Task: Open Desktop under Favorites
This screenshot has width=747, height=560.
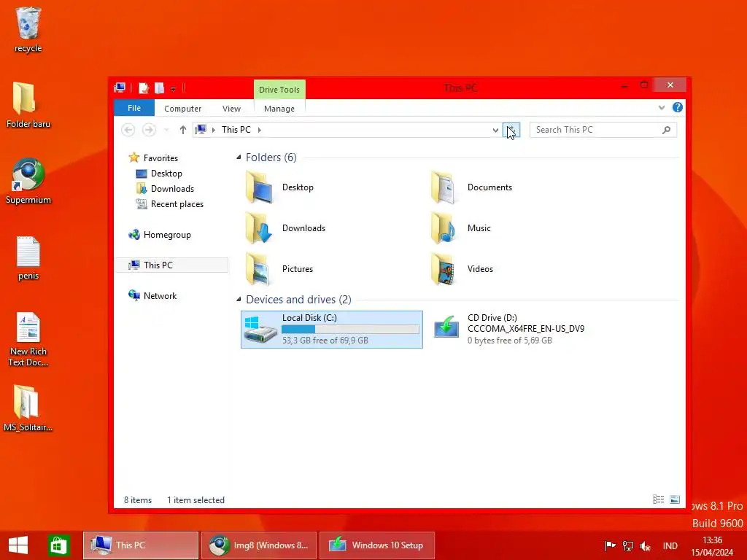Action: [159, 174]
